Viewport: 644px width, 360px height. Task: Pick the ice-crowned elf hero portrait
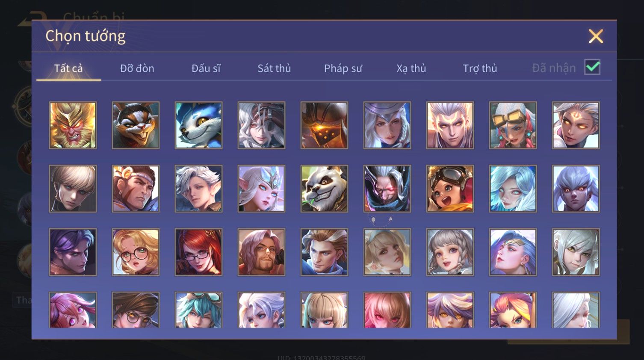pos(261,189)
